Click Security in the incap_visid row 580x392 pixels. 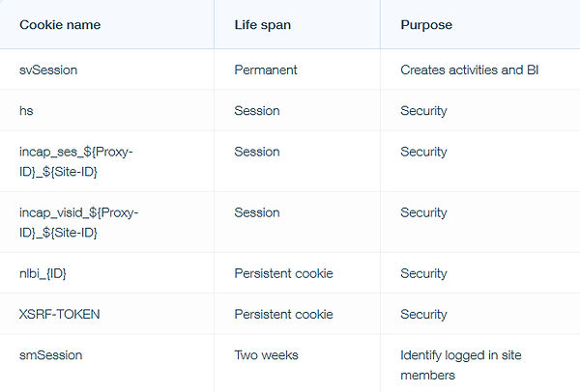pyautogui.click(x=424, y=212)
